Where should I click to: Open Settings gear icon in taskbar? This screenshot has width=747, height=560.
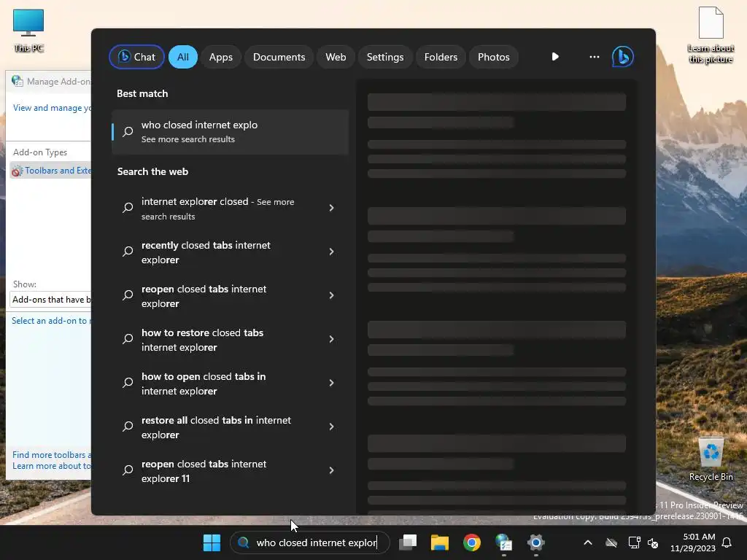pos(536,542)
